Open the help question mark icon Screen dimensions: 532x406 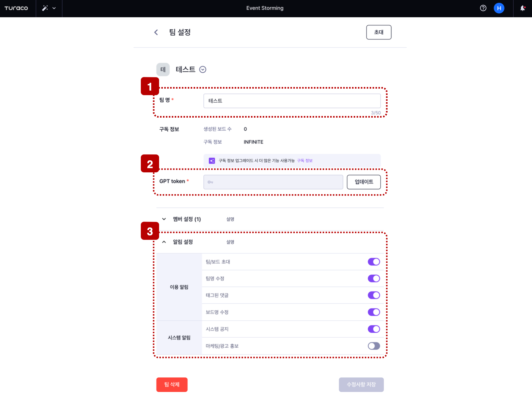click(483, 8)
